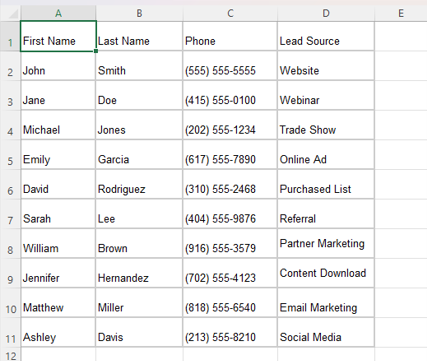Click the cell containing Hernandez
The width and height of the screenshot is (427, 361).
(139, 273)
